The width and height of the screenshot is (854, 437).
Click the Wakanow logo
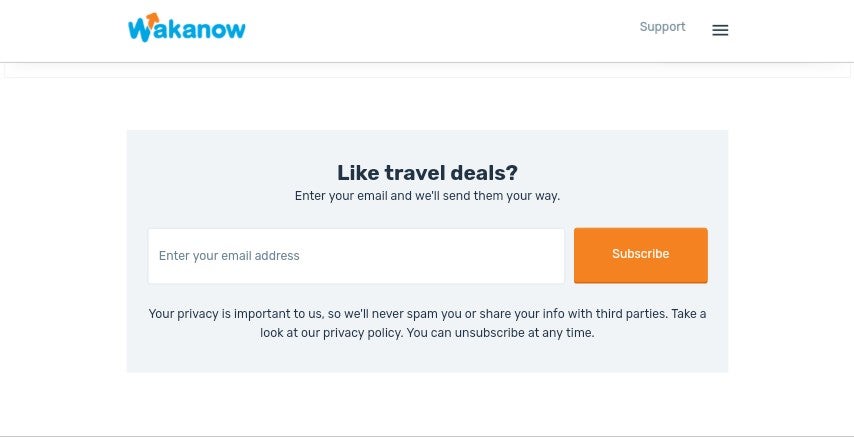[x=187, y=28]
